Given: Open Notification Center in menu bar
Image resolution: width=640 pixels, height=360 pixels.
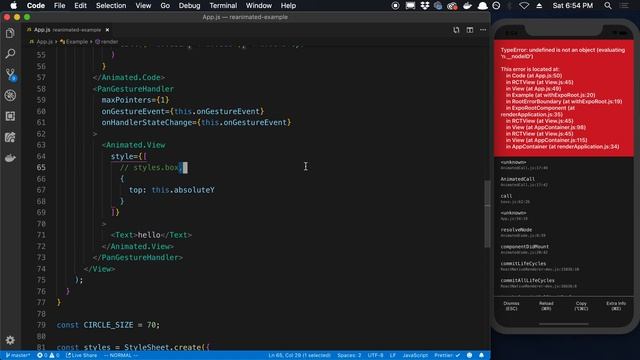Looking at the screenshot, I should pyautogui.click(x=624, y=6).
